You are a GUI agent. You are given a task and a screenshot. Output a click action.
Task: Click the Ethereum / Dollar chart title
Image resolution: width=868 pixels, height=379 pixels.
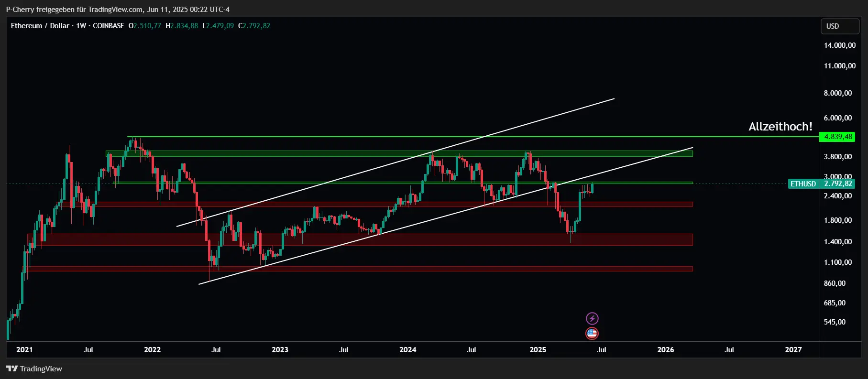tap(40, 26)
